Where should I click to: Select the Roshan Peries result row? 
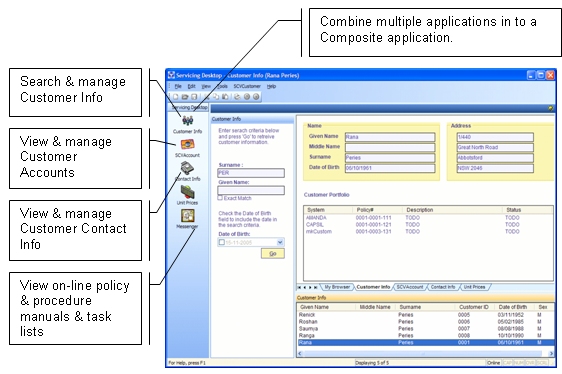pos(425,322)
